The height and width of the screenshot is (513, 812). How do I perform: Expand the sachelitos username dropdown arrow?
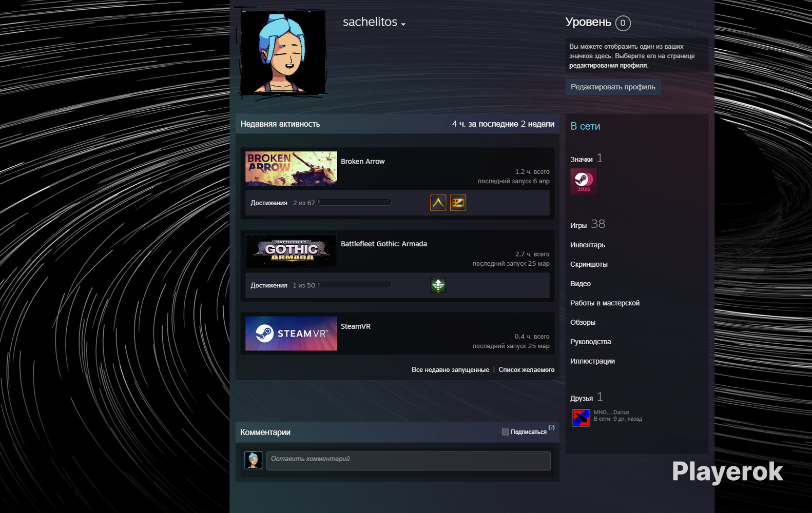tap(403, 24)
